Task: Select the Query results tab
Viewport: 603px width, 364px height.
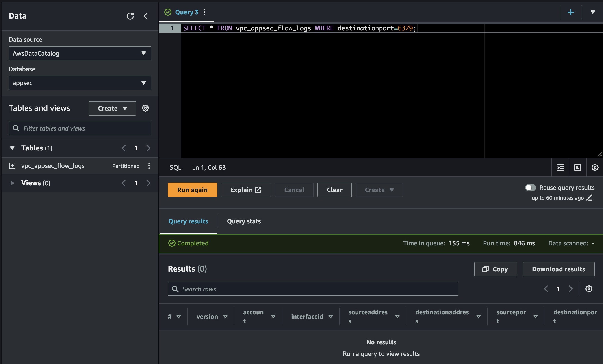Action: click(188, 221)
